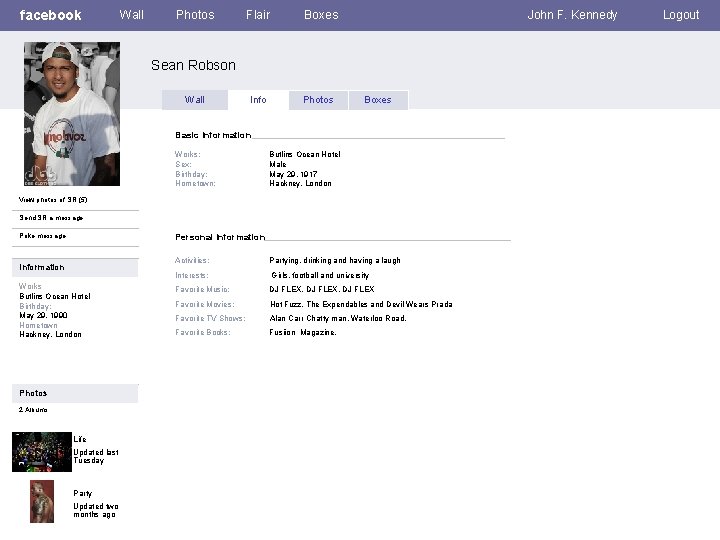Click the sidebar Information section header
The image size is (720, 540).
pos(75,267)
